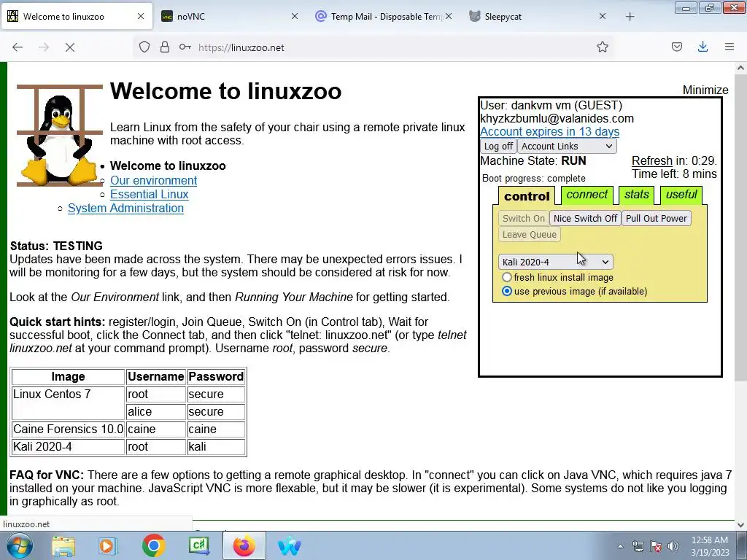Click the Switch On button

[524, 218]
